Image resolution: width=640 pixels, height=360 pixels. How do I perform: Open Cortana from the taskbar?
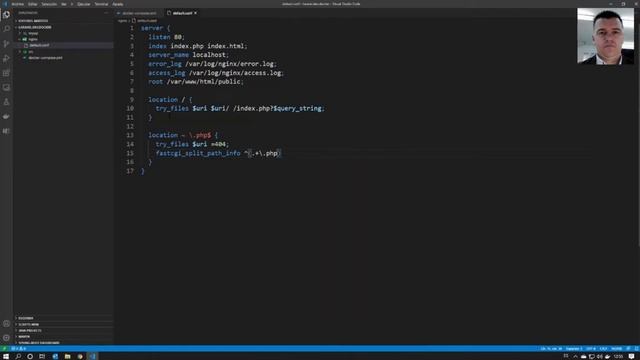(30, 356)
